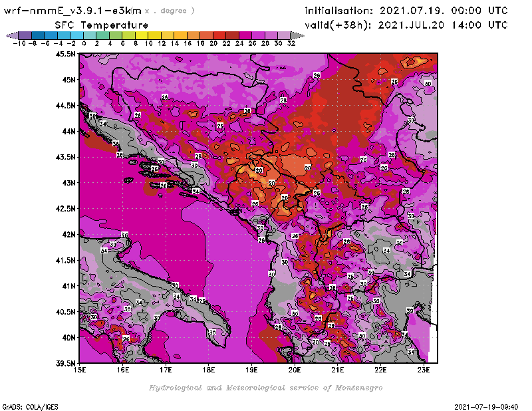Image resolution: width=532 pixels, height=411 pixels.
Task: Click the 'SFC Temperature' title
Action: pyautogui.click(x=102, y=25)
